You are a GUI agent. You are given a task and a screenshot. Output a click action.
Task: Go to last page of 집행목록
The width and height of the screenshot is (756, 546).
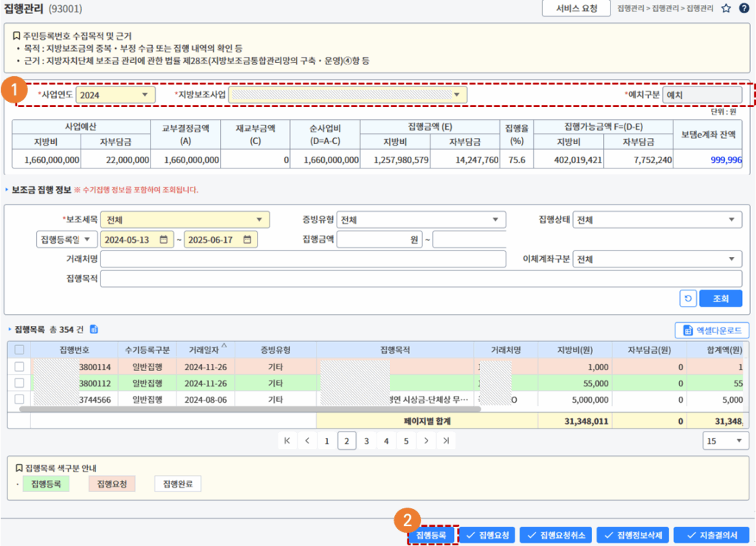447,441
